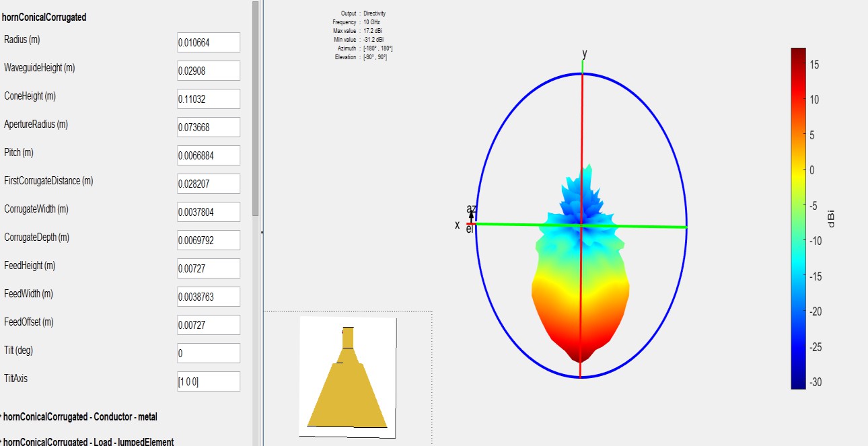Expand the hornConicalCorrugated Conductor metal section
The image size is (868, 446).
[x=79, y=417]
